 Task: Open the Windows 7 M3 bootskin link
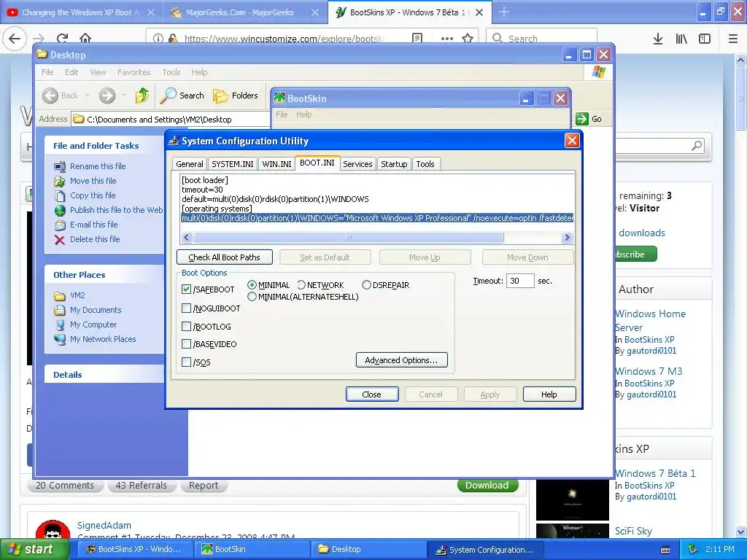649,371
